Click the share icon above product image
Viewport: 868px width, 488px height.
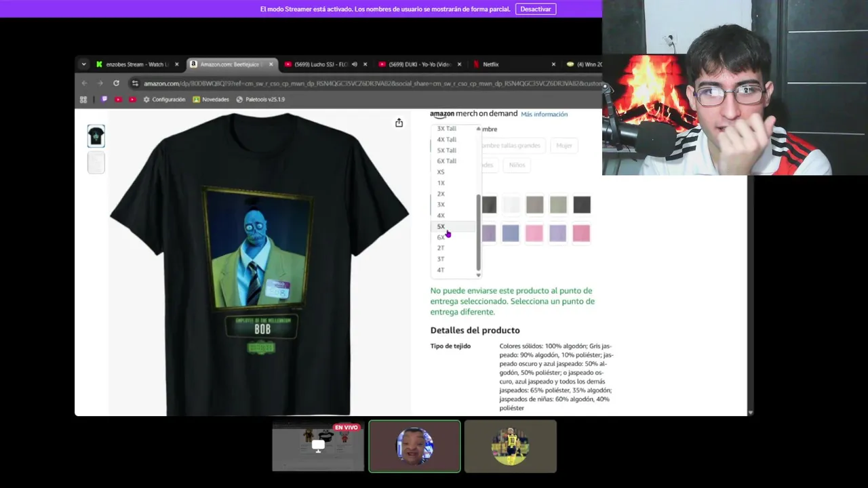(399, 123)
